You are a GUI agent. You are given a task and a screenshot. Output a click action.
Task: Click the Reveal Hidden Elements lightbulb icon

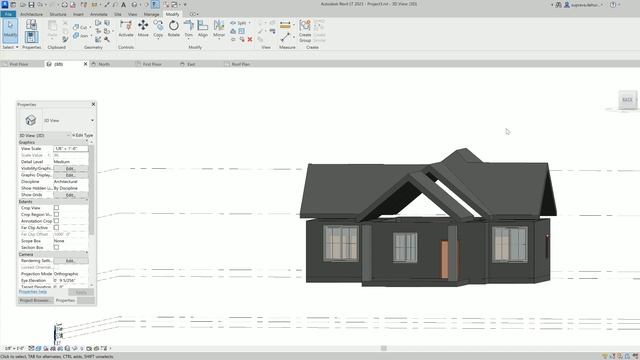(82, 348)
